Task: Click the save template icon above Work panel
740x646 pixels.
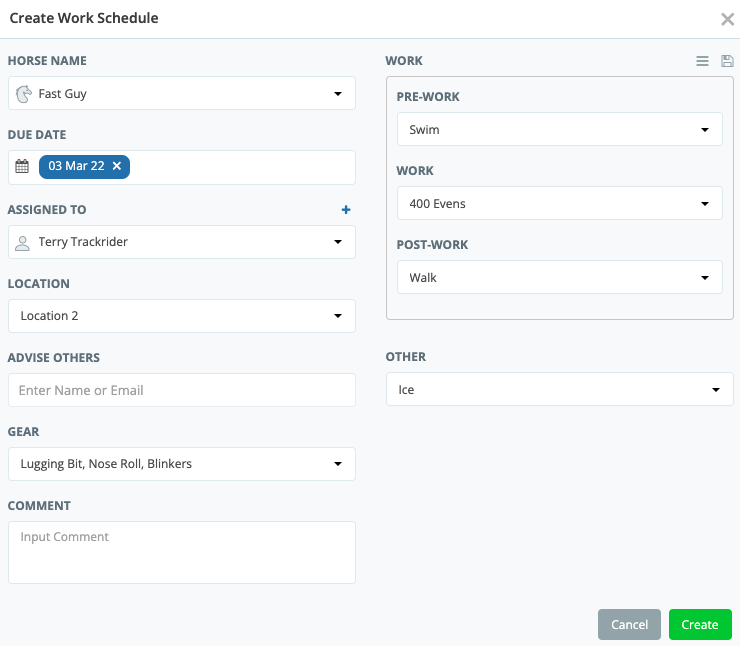Action: (727, 61)
